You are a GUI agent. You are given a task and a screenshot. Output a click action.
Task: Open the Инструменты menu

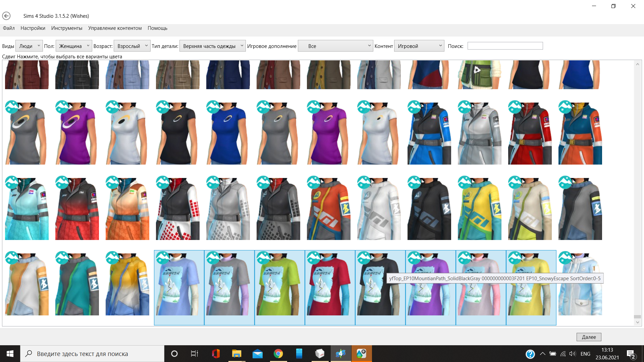(67, 28)
